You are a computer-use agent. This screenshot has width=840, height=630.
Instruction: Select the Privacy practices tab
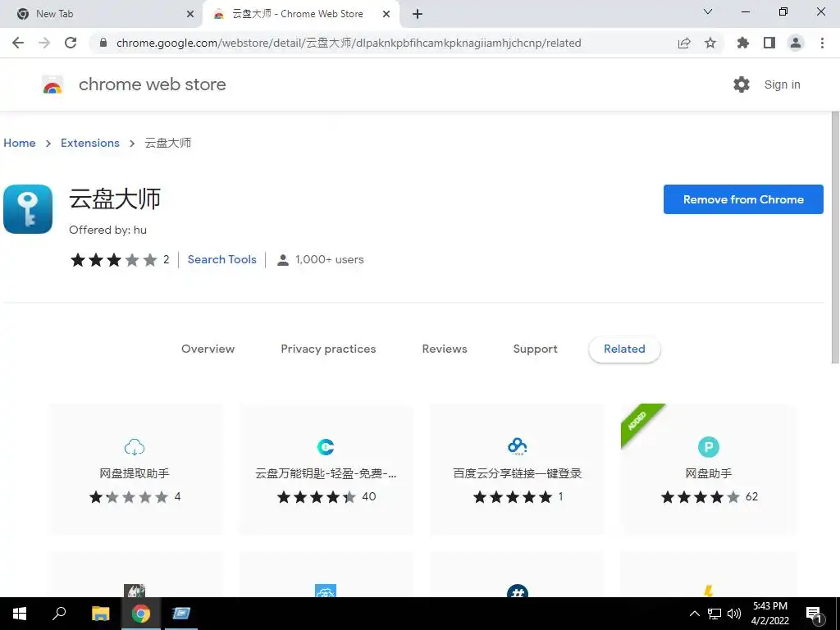point(328,349)
